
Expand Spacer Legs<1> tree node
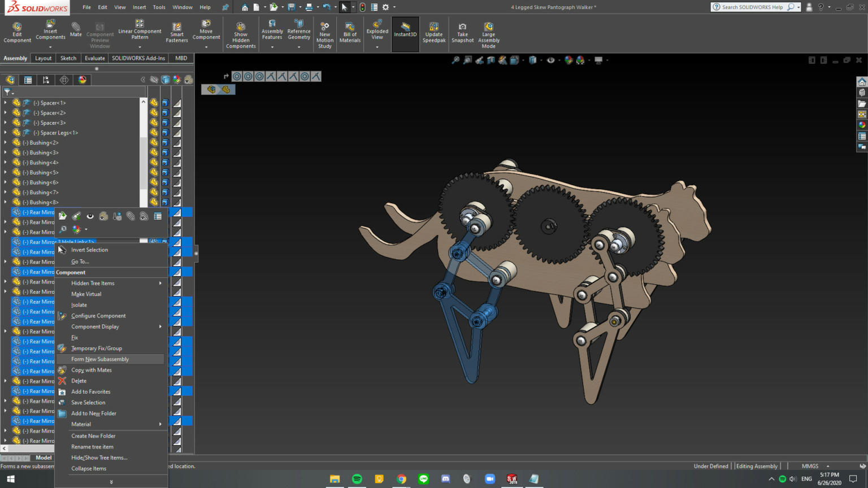point(6,133)
